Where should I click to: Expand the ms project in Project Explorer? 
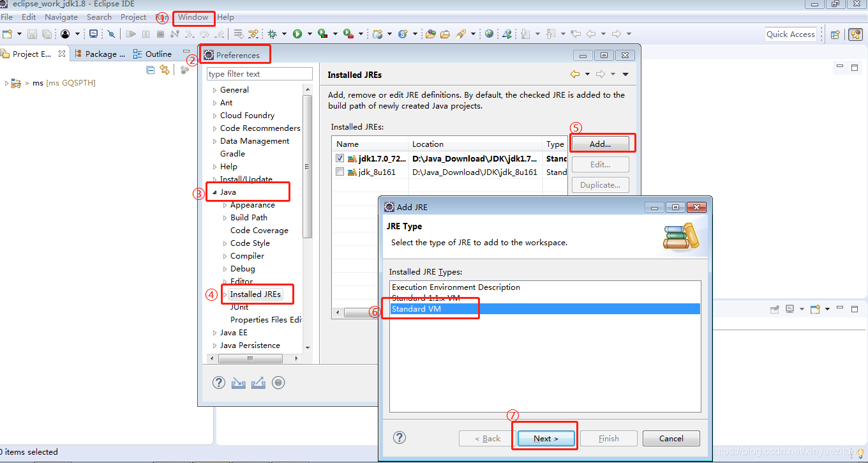coord(6,83)
